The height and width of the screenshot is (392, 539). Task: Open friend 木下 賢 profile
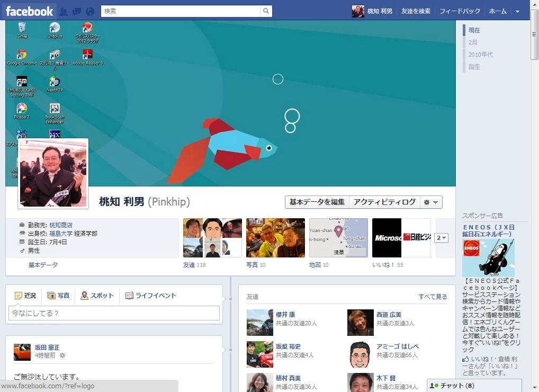pyautogui.click(x=385, y=378)
